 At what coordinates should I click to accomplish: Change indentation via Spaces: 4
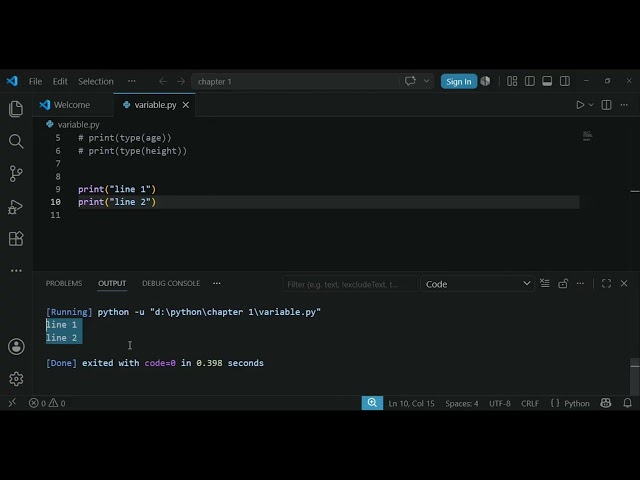pos(462,403)
